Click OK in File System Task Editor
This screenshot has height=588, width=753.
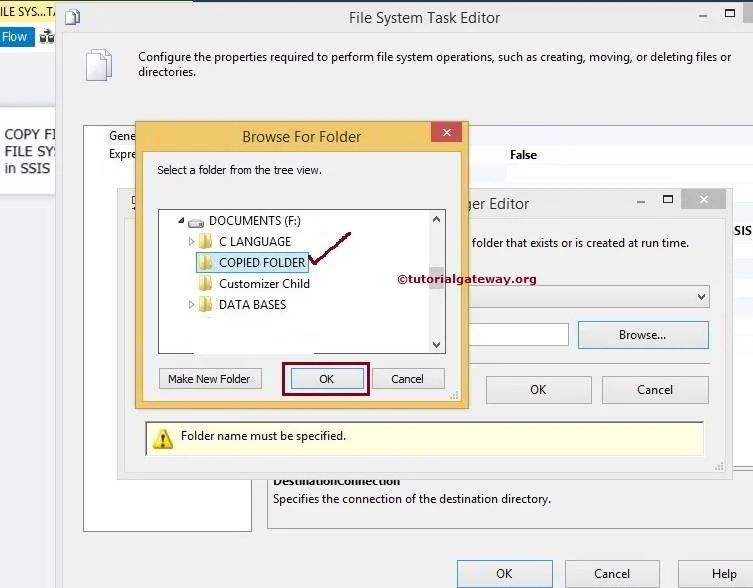pos(504,574)
